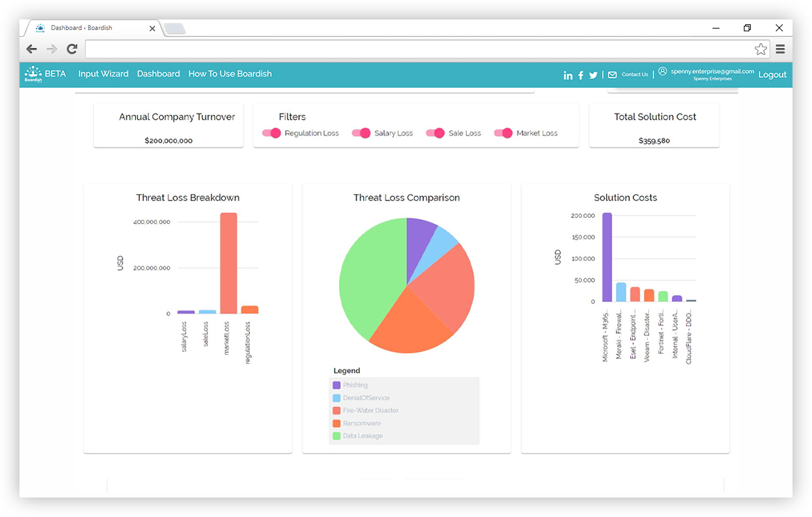Screen dimensions: 812x517
Task: Click the Boardish logo icon
Action: click(x=33, y=74)
